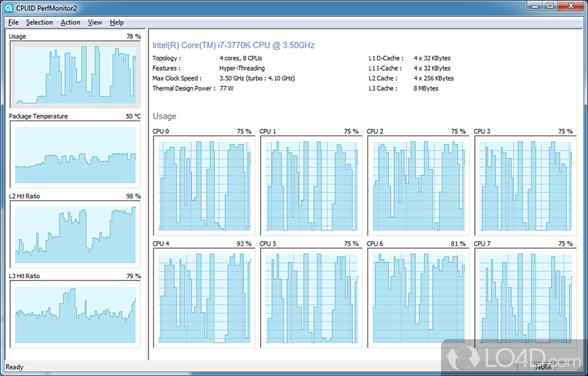588x376 pixels.
Task: Click the '77 W' thermal design power value
Action: coord(226,88)
